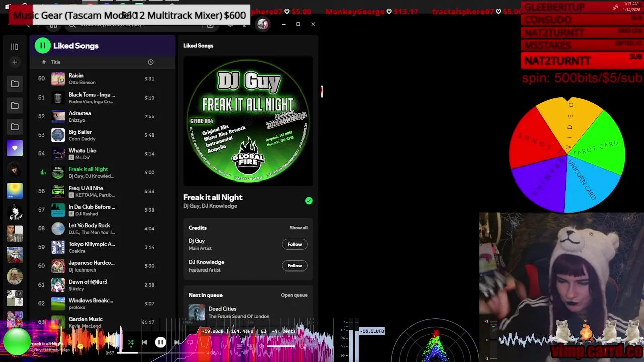The height and width of the screenshot is (362, 644).
Task: Click the Freak it all Night title in player bar
Action: (47, 344)
